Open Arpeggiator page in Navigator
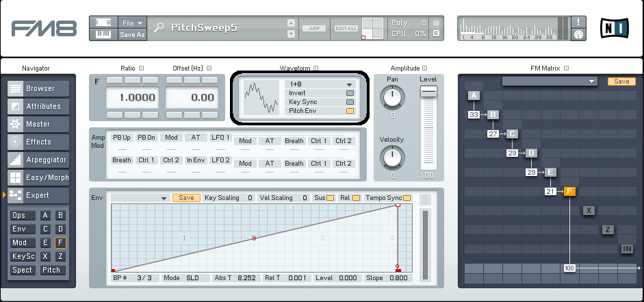Image resolution: width=644 pixels, height=302 pixels. pos(38,160)
